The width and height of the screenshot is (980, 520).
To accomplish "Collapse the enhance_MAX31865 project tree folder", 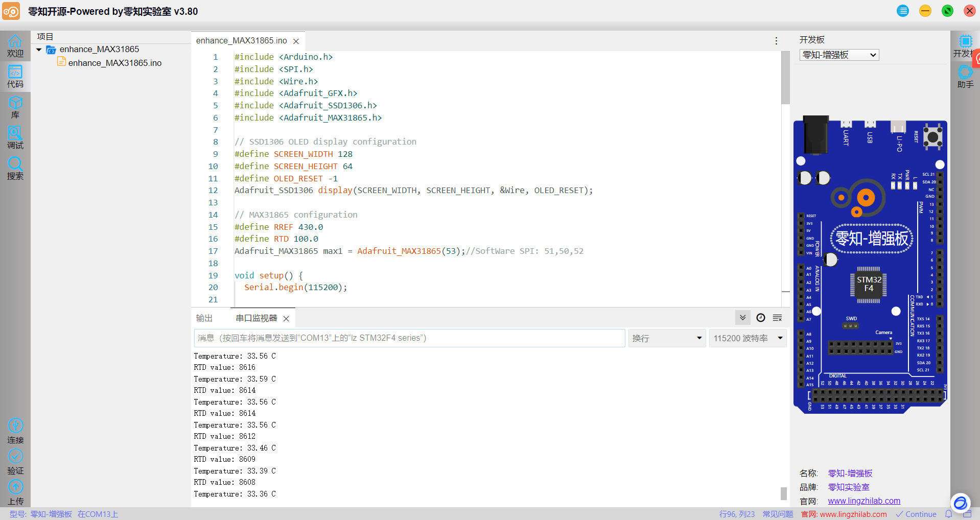I will tap(39, 50).
